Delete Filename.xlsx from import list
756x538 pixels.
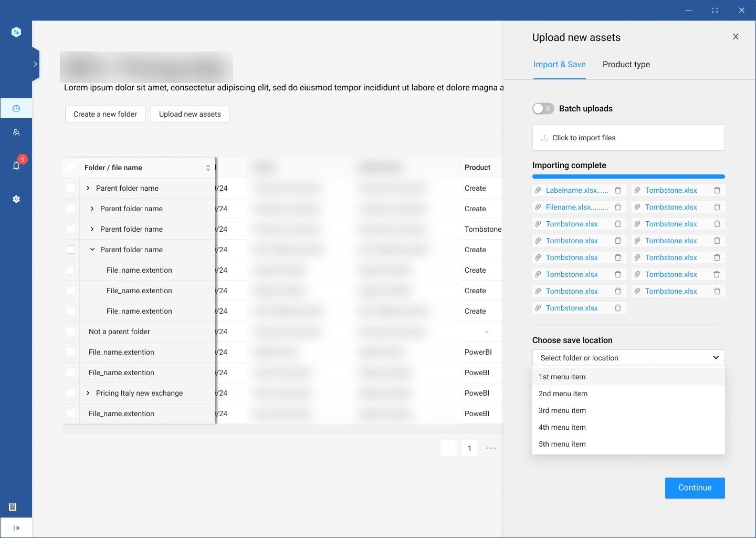618,207
